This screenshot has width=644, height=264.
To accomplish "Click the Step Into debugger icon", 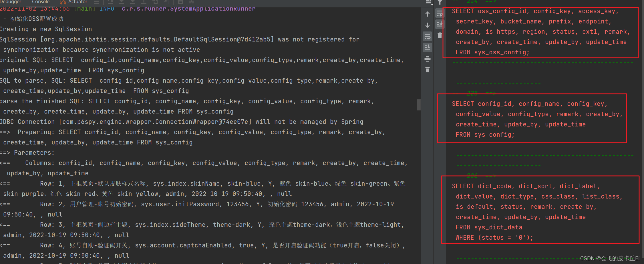I will (121, 2).
